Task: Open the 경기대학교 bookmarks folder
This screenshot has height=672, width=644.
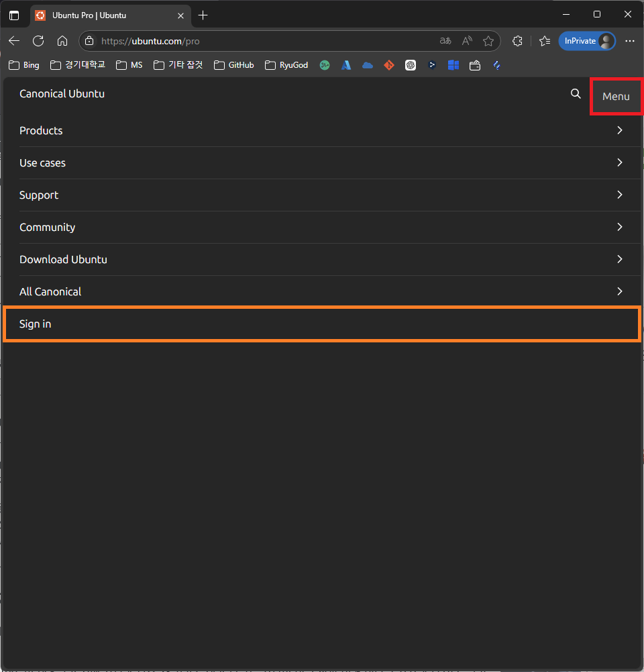Action: [x=78, y=65]
